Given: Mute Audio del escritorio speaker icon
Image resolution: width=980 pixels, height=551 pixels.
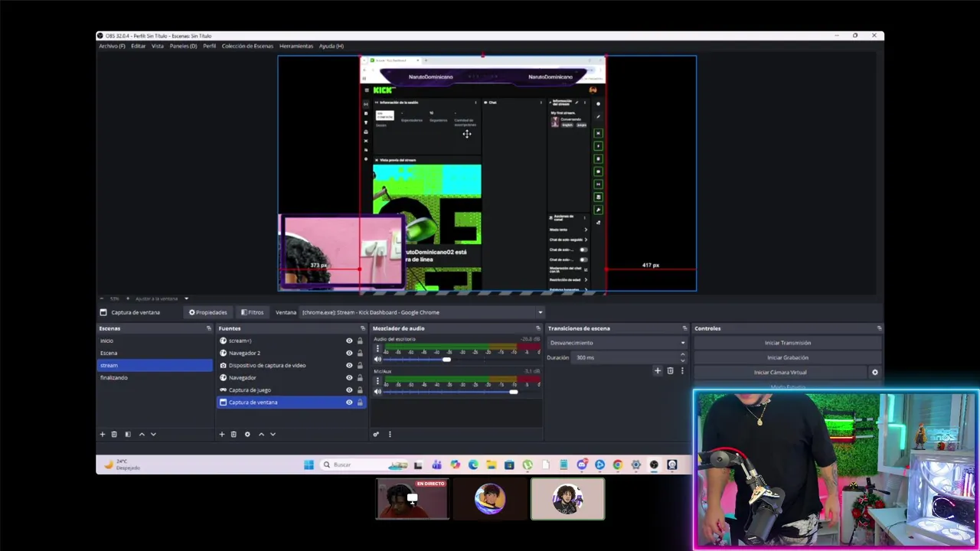Looking at the screenshot, I should [377, 359].
